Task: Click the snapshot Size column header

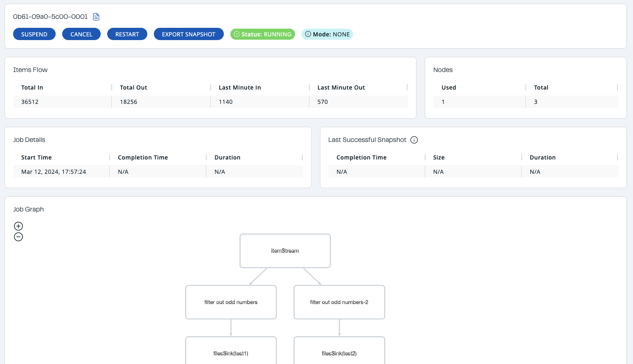Action: [x=439, y=157]
